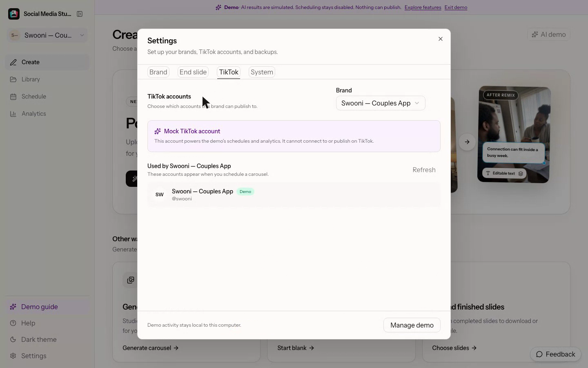Collapse the sidebar panel icon
588x368 pixels.
coord(80,14)
